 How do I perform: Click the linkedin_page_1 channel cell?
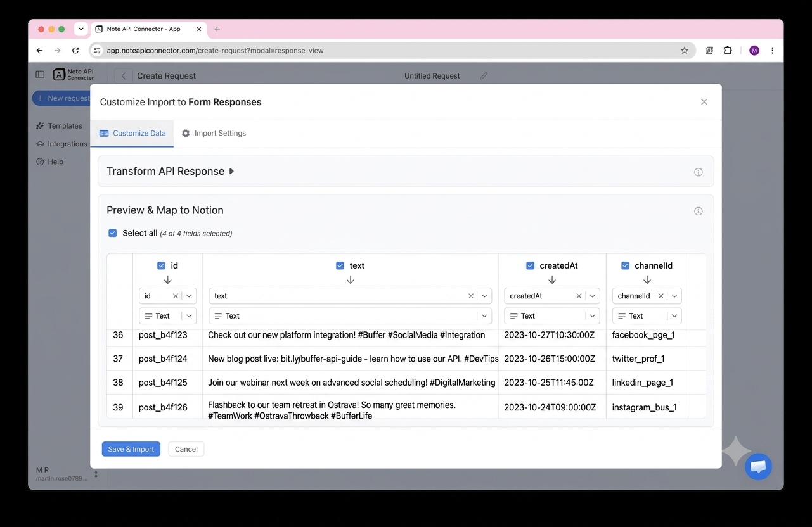(647, 383)
